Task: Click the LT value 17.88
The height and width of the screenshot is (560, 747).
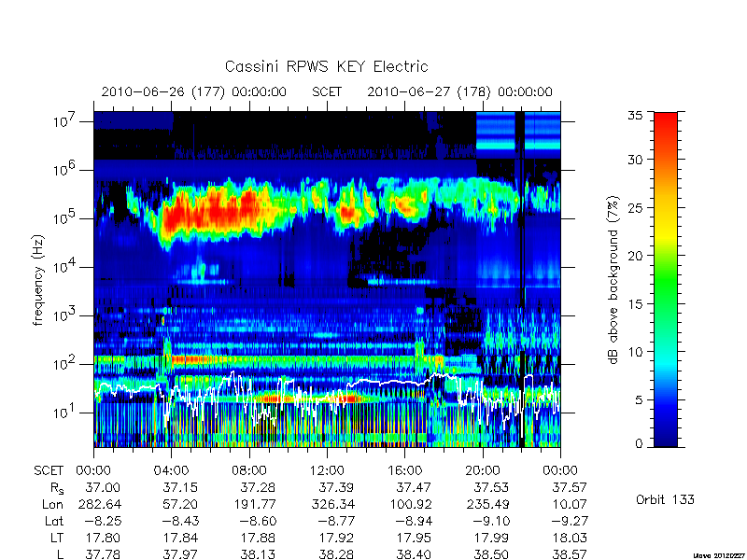Action: (x=258, y=538)
